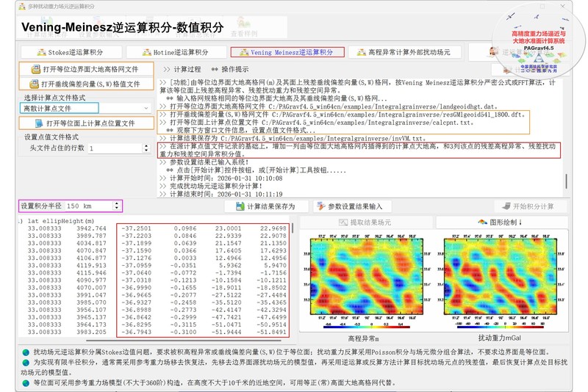The image size is (588, 392).
Task: Click the 扰动重力 contour map image
Action: pos(500,276)
